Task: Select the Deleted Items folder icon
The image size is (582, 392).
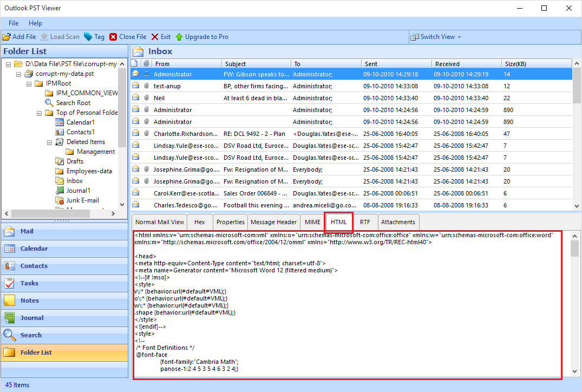Action: [60, 142]
